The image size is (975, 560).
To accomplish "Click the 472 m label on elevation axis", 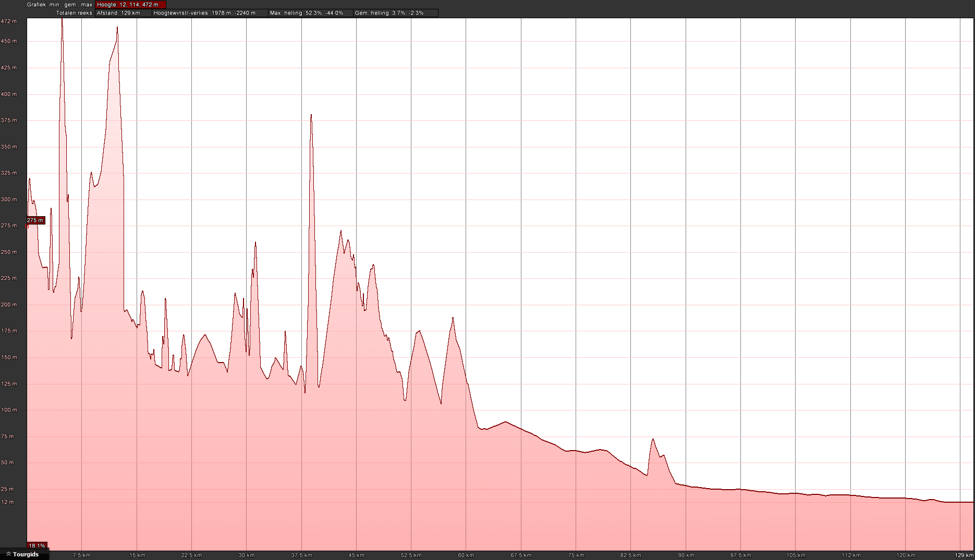I will (x=9, y=21).
